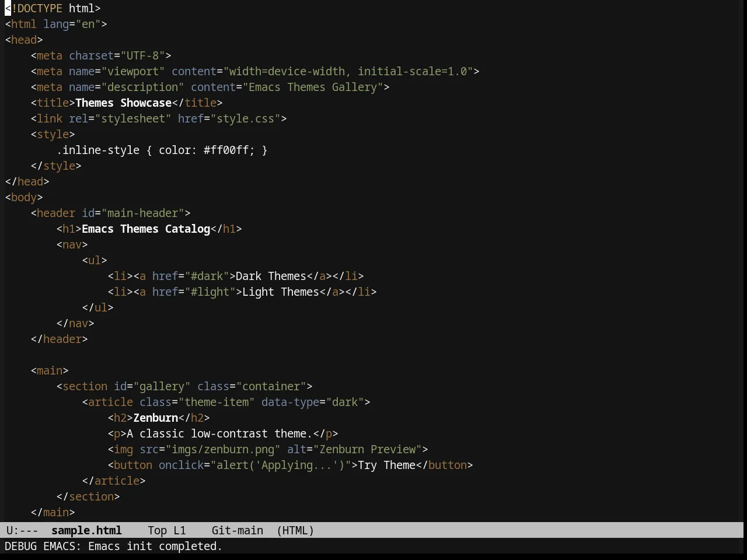Click the class="theme-item" attribute

(x=197, y=402)
